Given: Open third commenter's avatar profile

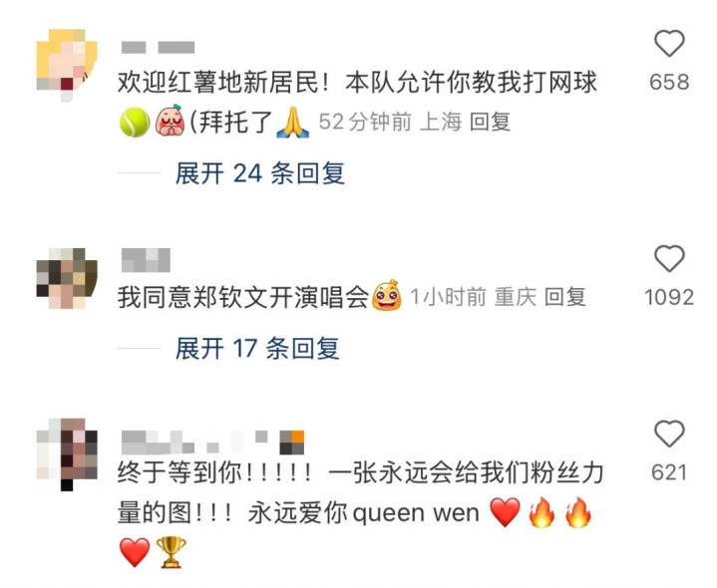Looking at the screenshot, I should (x=67, y=454).
